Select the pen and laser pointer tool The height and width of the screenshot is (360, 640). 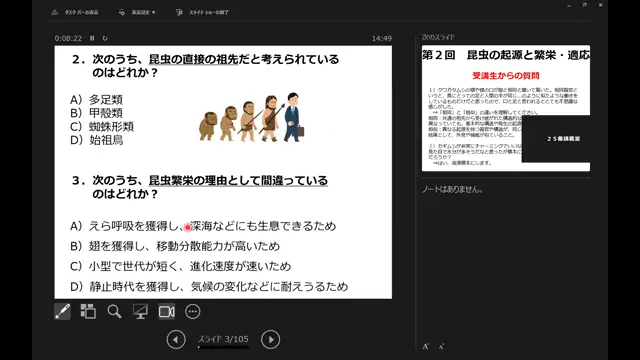coord(62,311)
